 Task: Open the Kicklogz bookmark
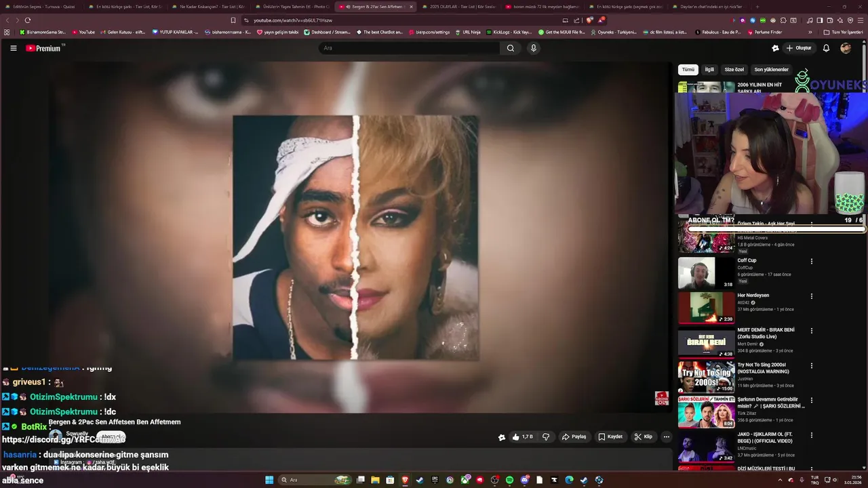(x=509, y=32)
